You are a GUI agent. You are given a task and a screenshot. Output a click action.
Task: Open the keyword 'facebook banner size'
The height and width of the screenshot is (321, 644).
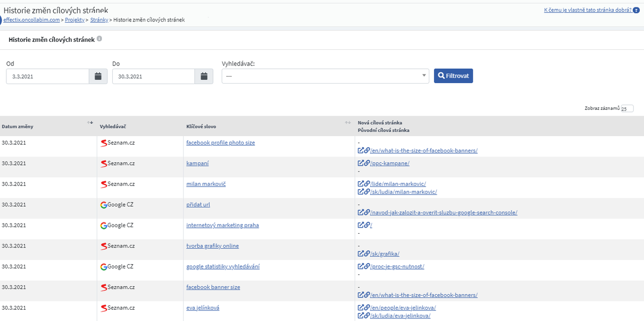click(213, 287)
